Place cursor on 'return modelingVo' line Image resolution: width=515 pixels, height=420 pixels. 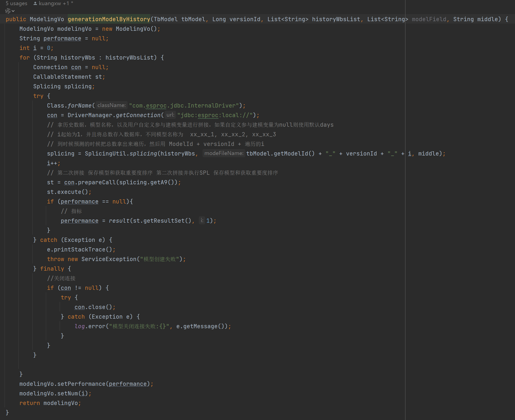50,403
